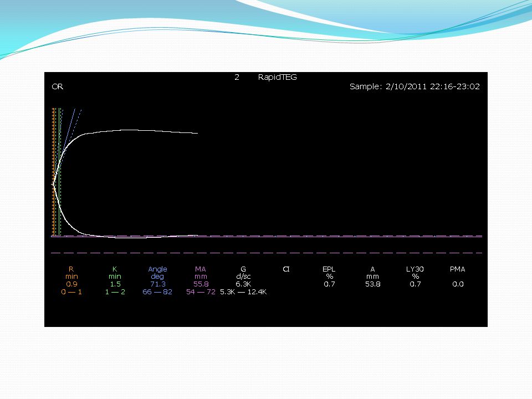Click the R normal range 0 — 1
This screenshot has width=532, height=399.
click(x=71, y=292)
